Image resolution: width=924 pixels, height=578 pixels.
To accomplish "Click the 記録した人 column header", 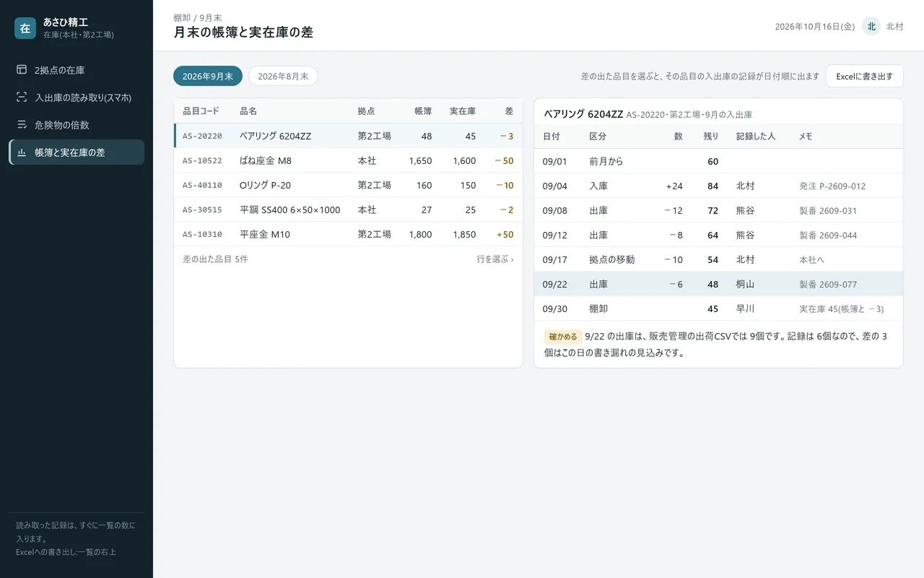I will [756, 136].
